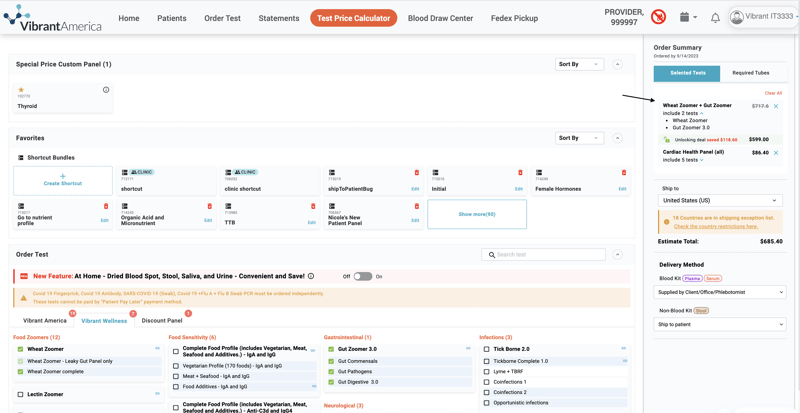Delete the Female Hormones shortcut
This screenshot has width=800, height=413.
pyautogui.click(x=624, y=173)
